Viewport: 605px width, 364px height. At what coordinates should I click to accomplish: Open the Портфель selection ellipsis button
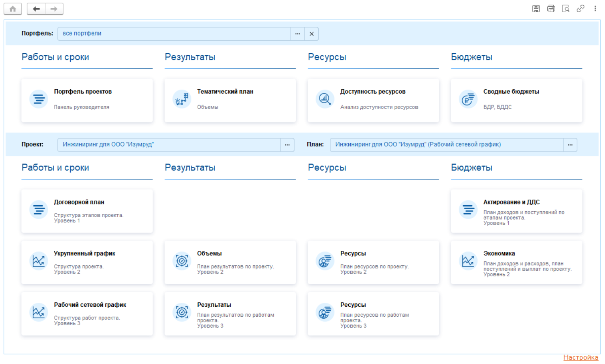point(297,34)
